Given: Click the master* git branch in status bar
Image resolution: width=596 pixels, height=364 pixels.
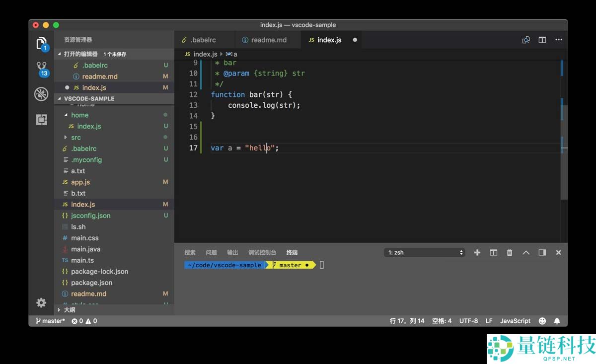Looking at the screenshot, I should click(50, 321).
